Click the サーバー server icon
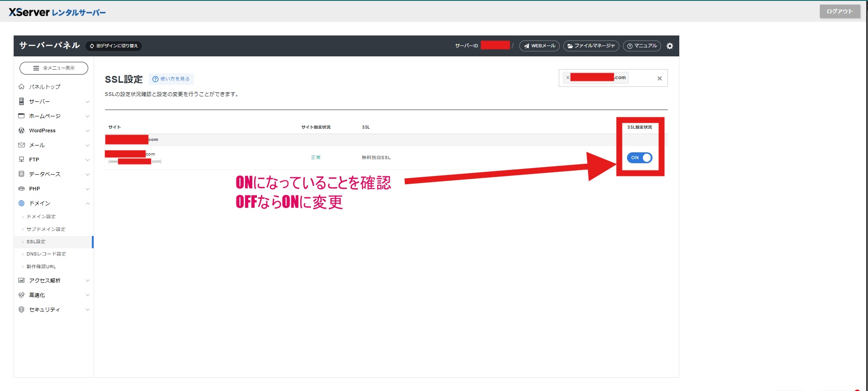The image size is (868, 391). (x=21, y=101)
